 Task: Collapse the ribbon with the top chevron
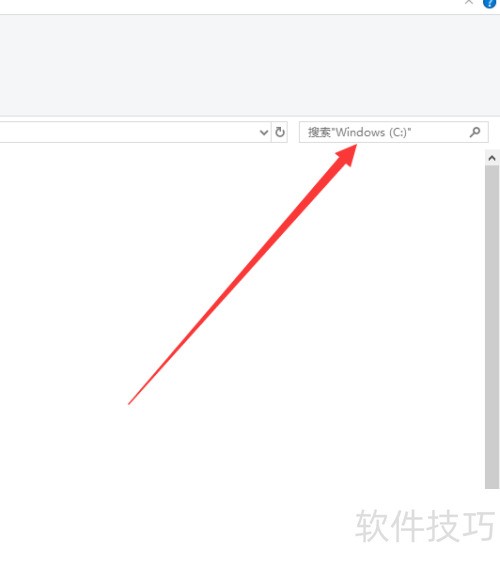pyautogui.click(x=469, y=2)
